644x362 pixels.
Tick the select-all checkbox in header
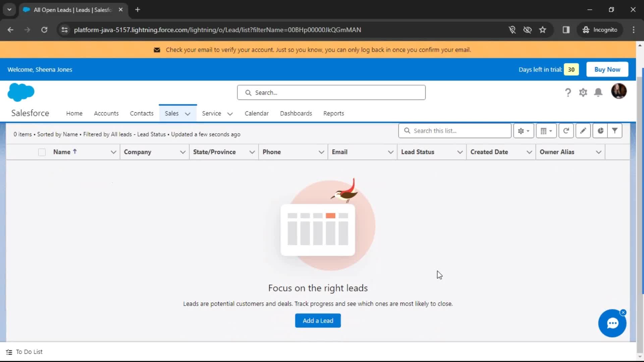tap(42, 152)
